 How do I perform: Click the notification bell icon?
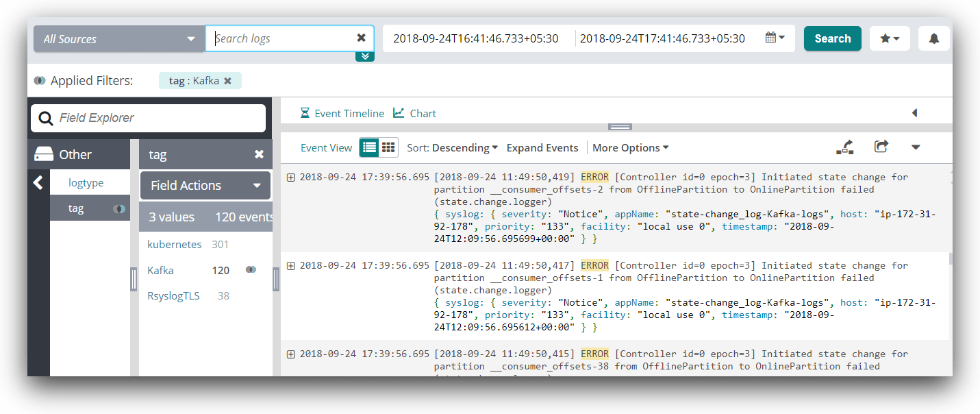tap(933, 39)
